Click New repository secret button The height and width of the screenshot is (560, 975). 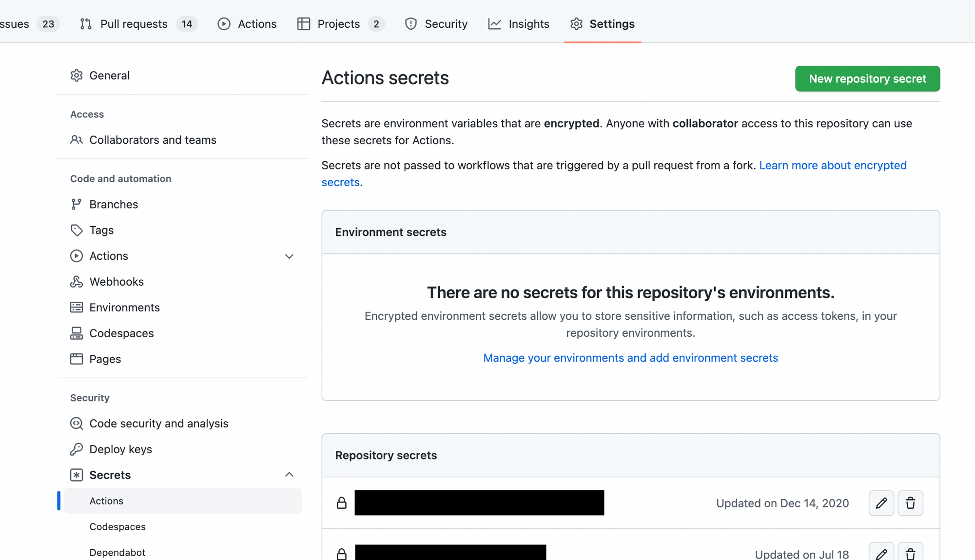(x=867, y=78)
